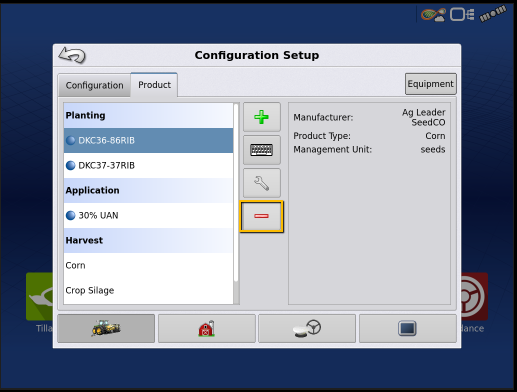Go back using the return arrow icon

[x=72, y=55]
